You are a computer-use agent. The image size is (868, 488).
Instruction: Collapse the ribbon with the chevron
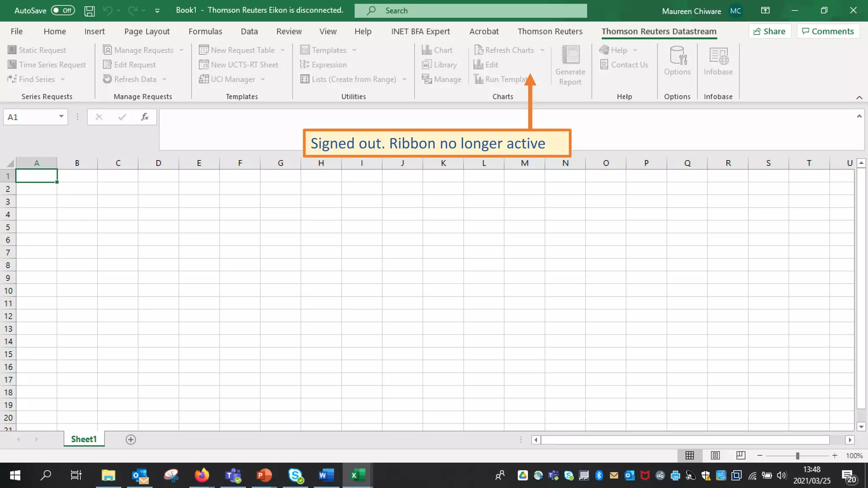point(859,97)
